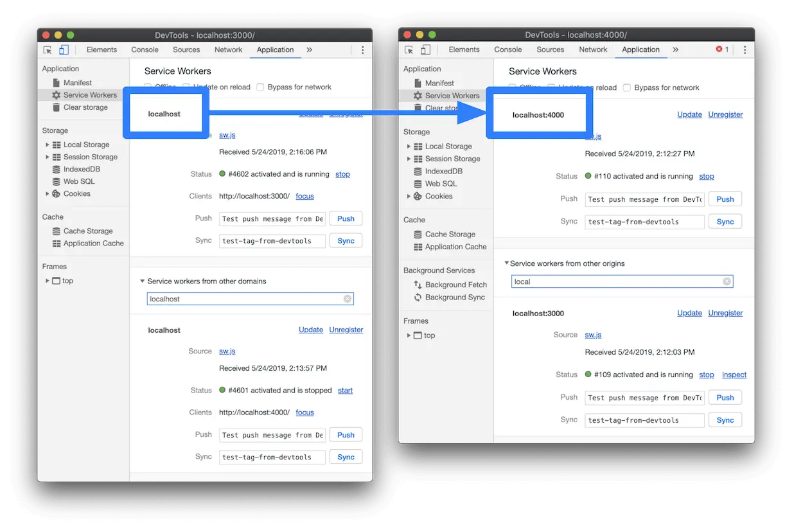Collapse Service workers from other domains
The width and height of the screenshot is (803, 532).
142,281
